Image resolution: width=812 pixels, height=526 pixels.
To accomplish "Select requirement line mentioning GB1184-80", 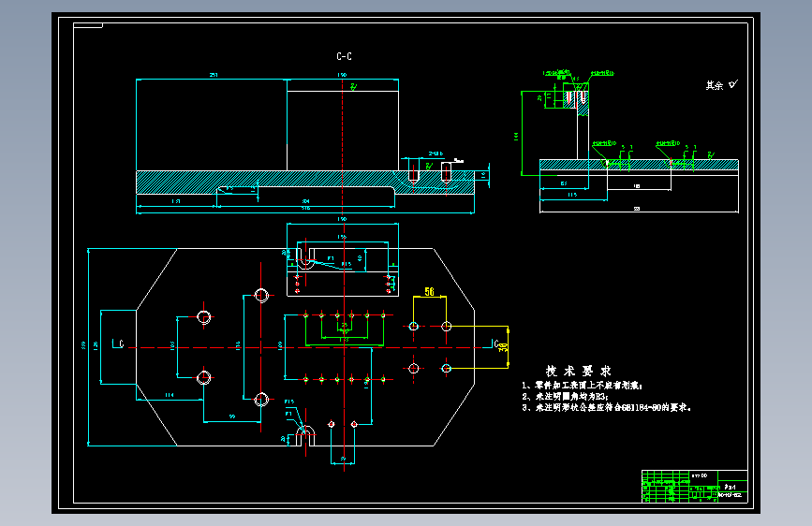I will click(606, 408).
